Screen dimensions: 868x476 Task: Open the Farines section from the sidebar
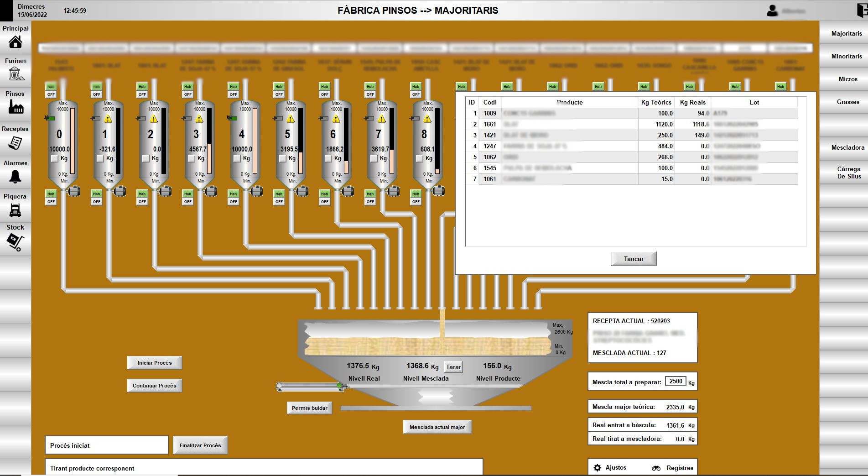15,74
